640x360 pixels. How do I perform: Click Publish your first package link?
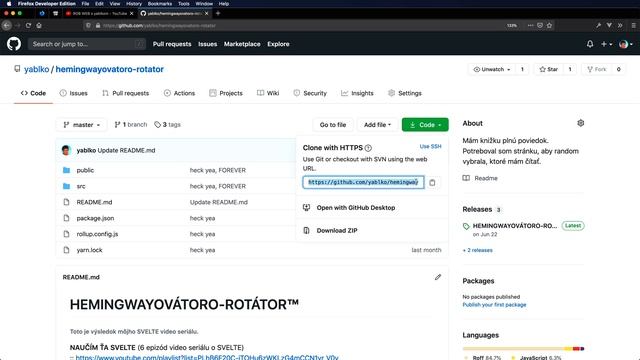(x=494, y=304)
